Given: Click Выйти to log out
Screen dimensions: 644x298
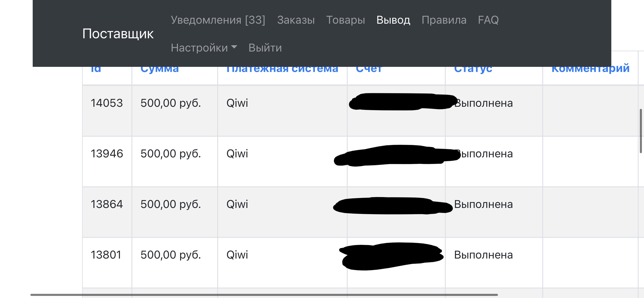Looking at the screenshot, I should (265, 48).
